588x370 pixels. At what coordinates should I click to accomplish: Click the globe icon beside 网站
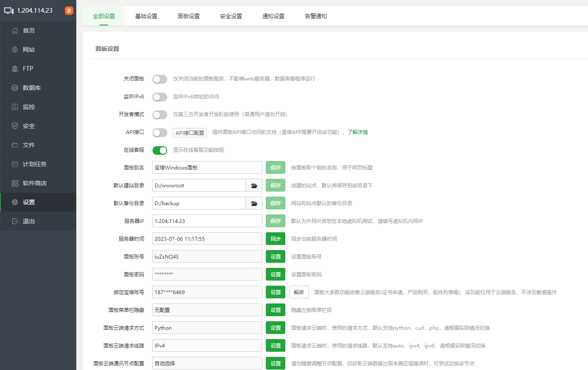pos(15,50)
